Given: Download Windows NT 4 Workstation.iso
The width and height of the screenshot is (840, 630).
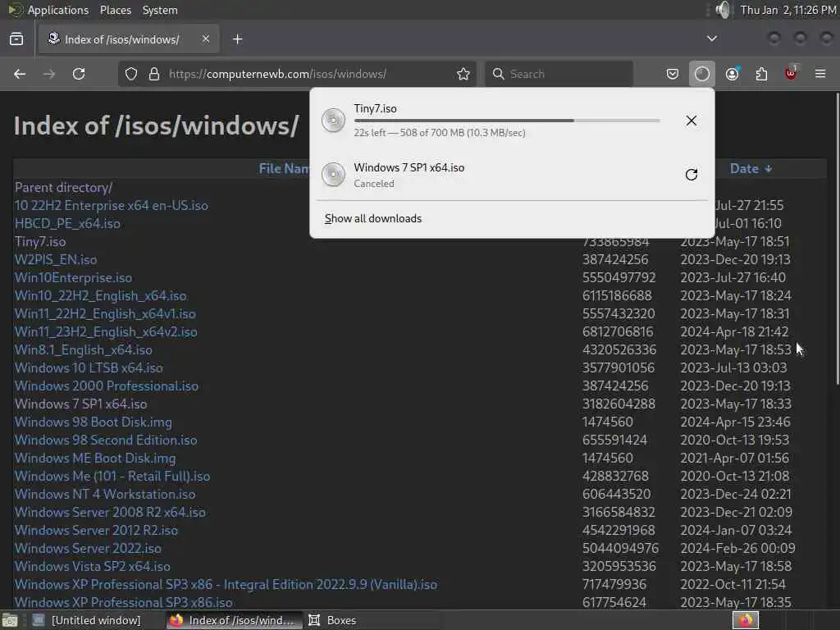Looking at the screenshot, I should (105, 494).
